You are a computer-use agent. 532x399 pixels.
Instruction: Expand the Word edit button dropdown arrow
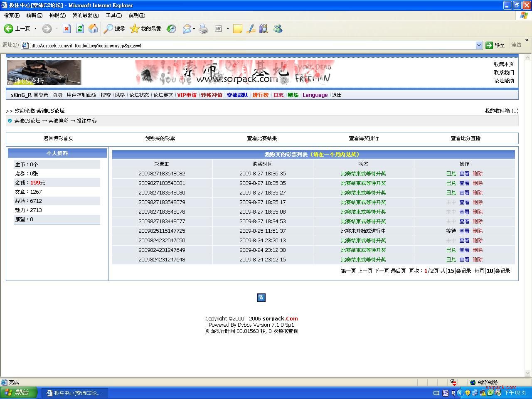228,29
